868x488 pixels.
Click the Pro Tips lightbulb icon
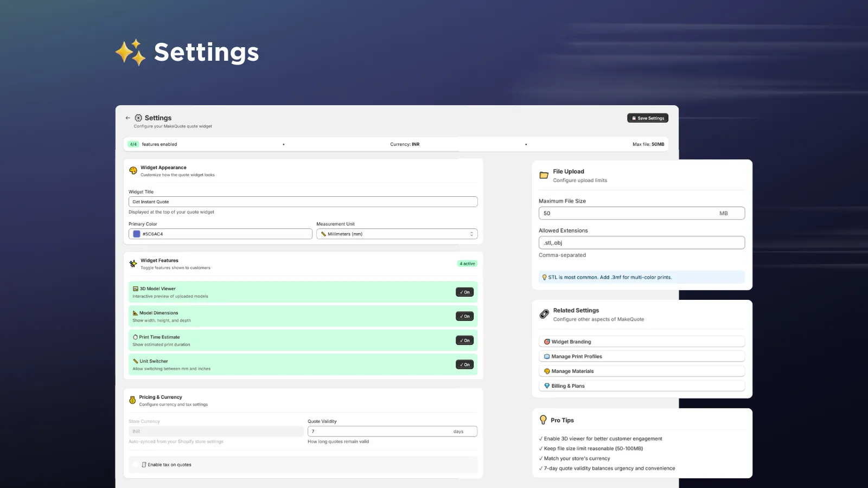tap(544, 419)
